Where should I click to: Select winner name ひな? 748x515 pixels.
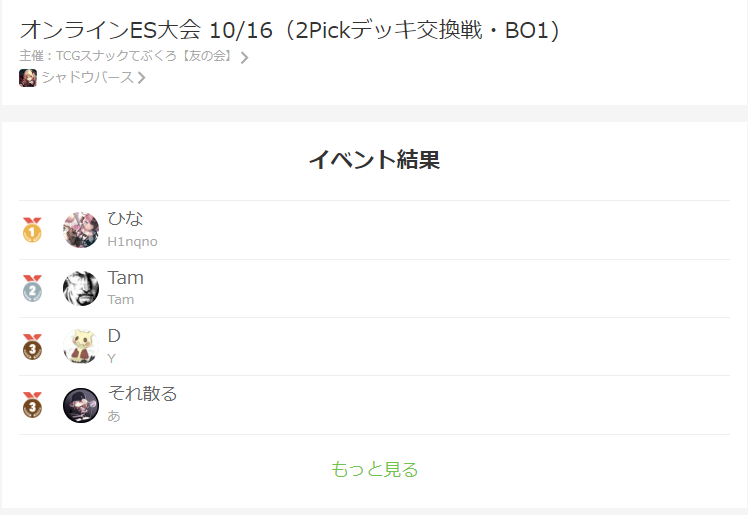(x=125, y=218)
